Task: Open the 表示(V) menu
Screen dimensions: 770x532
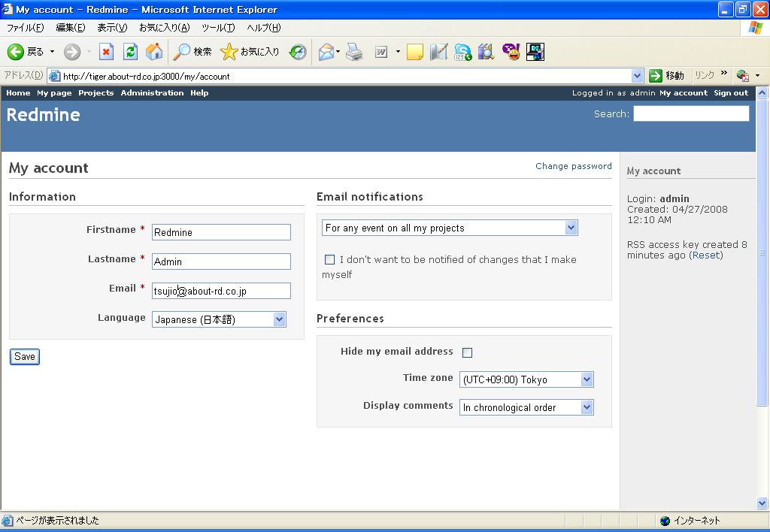Action: (112, 28)
